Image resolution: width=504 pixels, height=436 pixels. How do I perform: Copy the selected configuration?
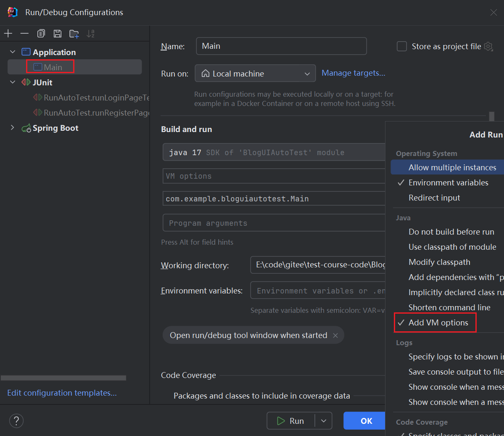click(x=41, y=34)
